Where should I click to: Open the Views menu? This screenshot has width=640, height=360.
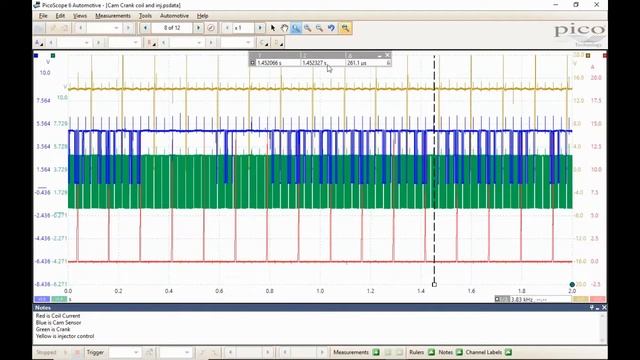[80, 16]
